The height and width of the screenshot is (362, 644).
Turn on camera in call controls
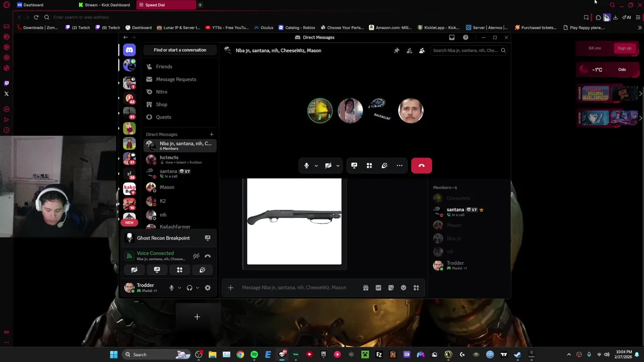pos(328,165)
